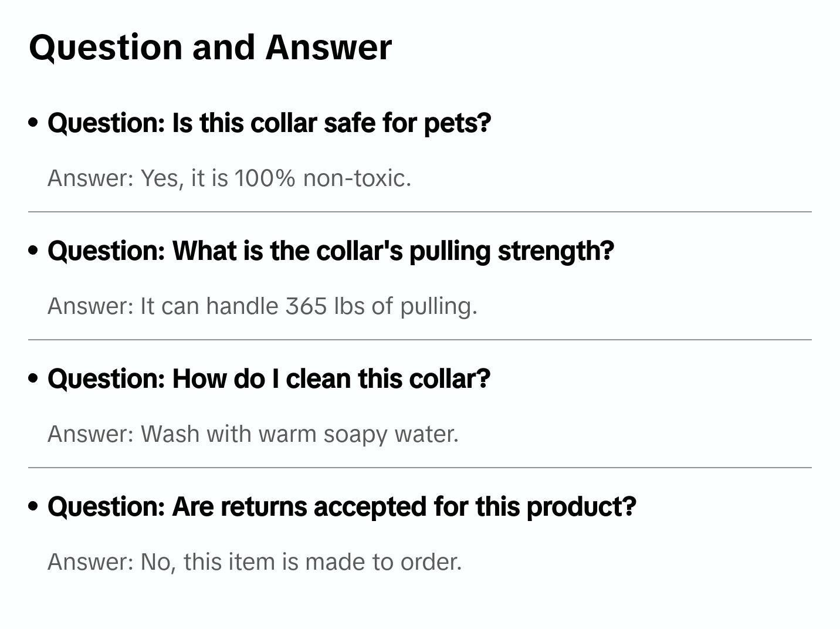Click the answer "No, this item is made to order"

pyautogui.click(x=255, y=562)
